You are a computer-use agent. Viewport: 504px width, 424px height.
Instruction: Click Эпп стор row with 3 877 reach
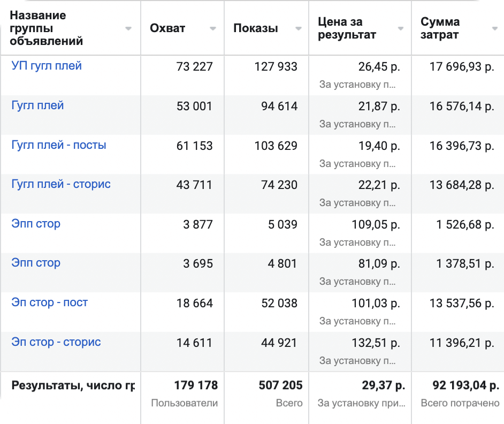point(36,224)
